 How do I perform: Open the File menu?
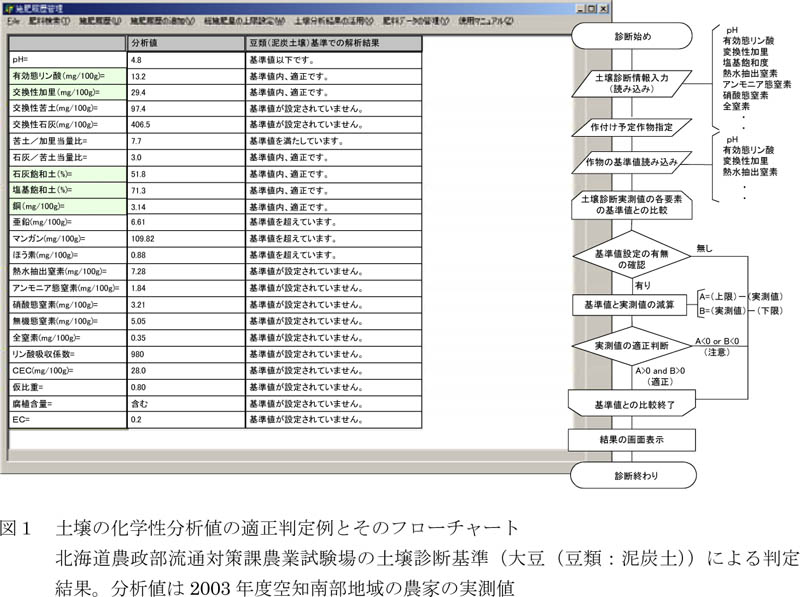click(x=13, y=21)
